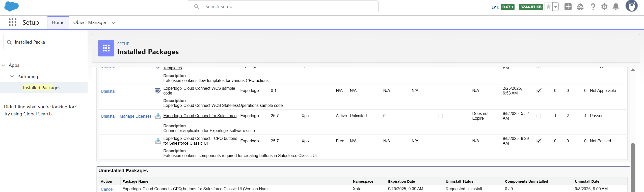This screenshot has width=644, height=192.
Task: Open the favorites list dropdown arrow
Action: pyautogui.click(x=555, y=7)
